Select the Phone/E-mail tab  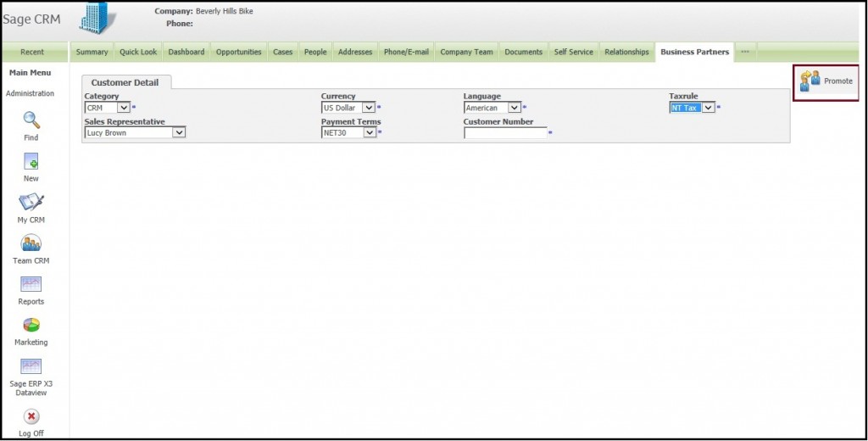[406, 52]
